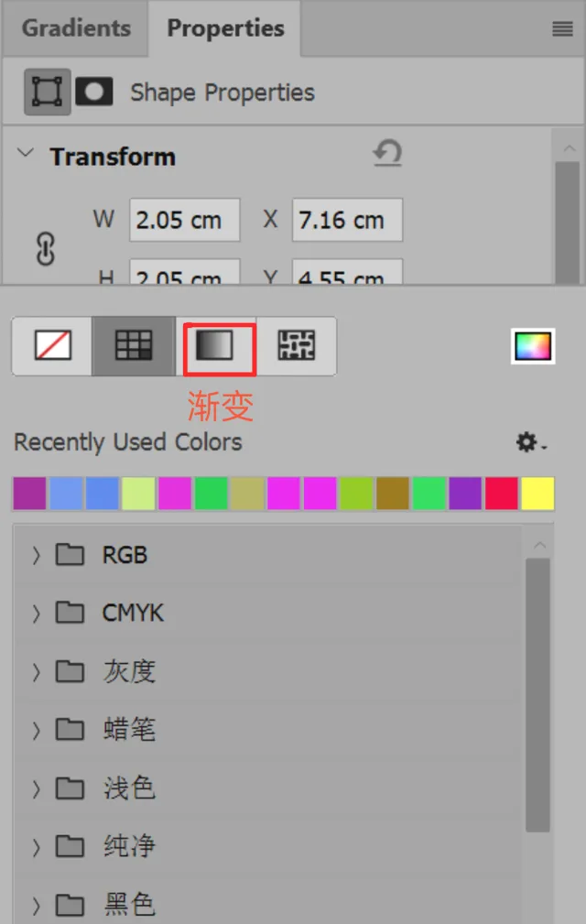This screenshot has height=924, width=586.
Task: Switch to the Properties tab
Action: 225,28
